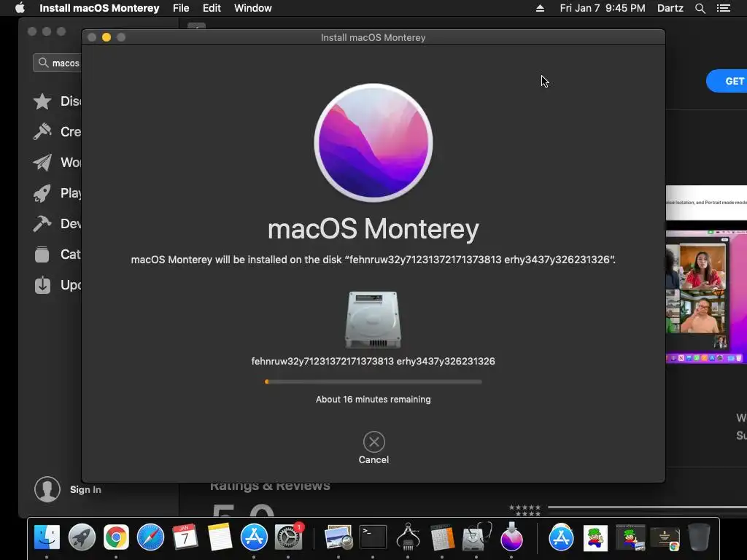Open Calendar from the Dock

185,537
